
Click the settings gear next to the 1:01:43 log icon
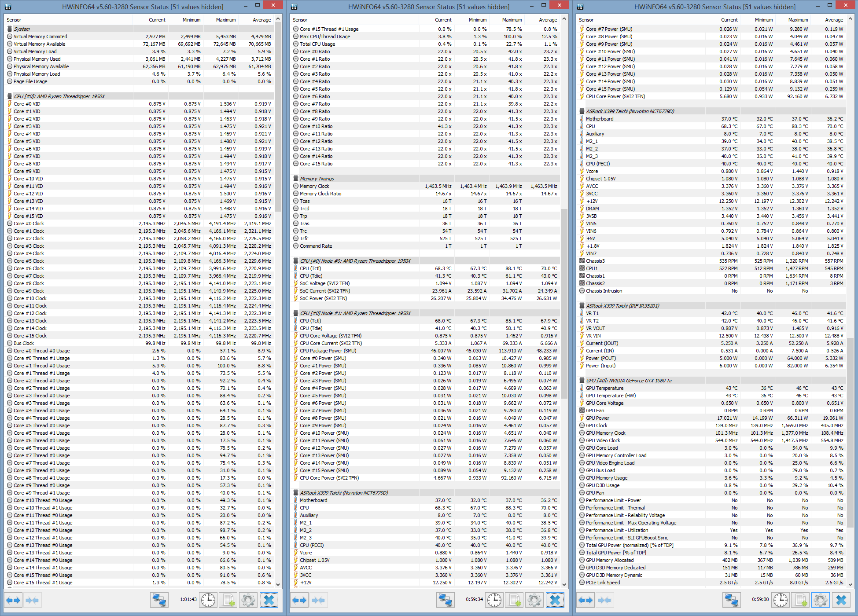(248, 600)
